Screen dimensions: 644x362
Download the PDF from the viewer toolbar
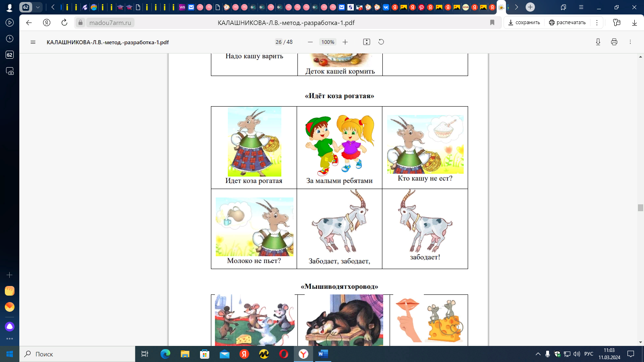click(598, 42)
